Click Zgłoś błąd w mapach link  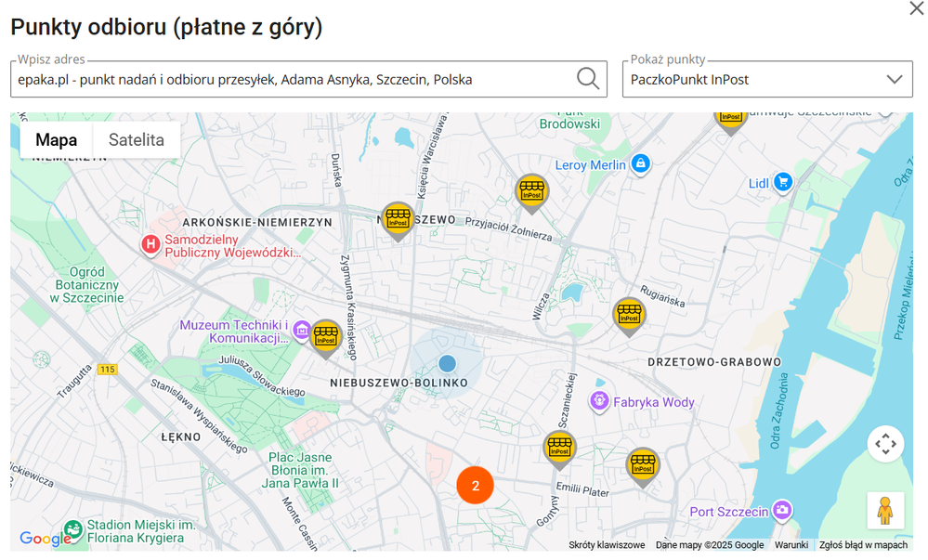[x=863, y=544]
